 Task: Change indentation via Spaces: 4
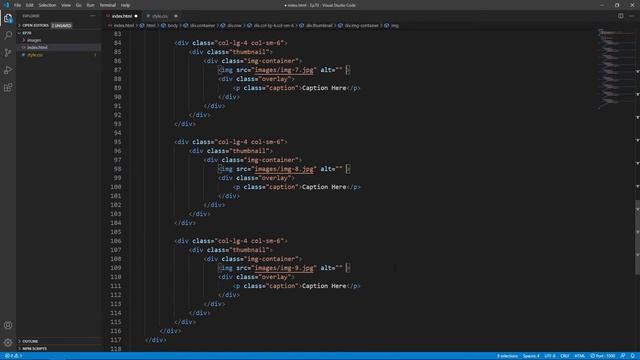[531, 356]
